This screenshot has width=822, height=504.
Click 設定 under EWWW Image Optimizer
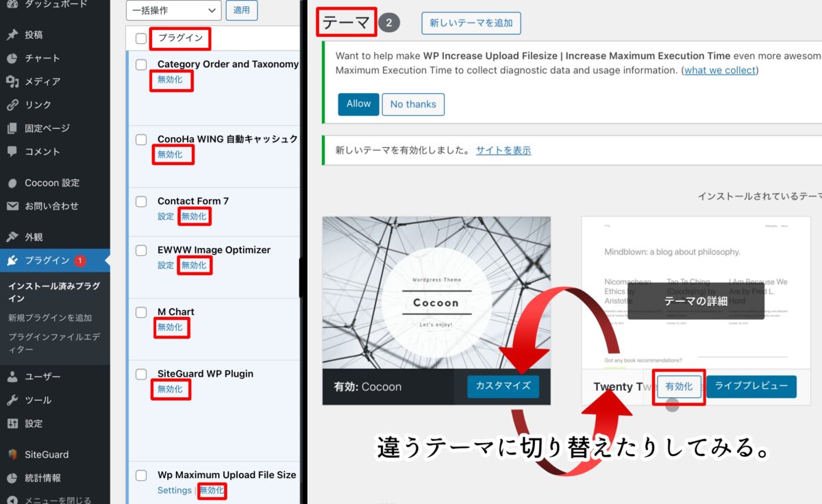pyautogui.click(x=166, y=266)
